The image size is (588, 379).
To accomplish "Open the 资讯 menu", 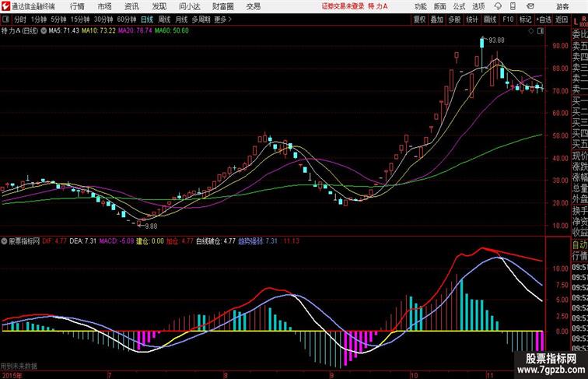I will pos(131,6).
